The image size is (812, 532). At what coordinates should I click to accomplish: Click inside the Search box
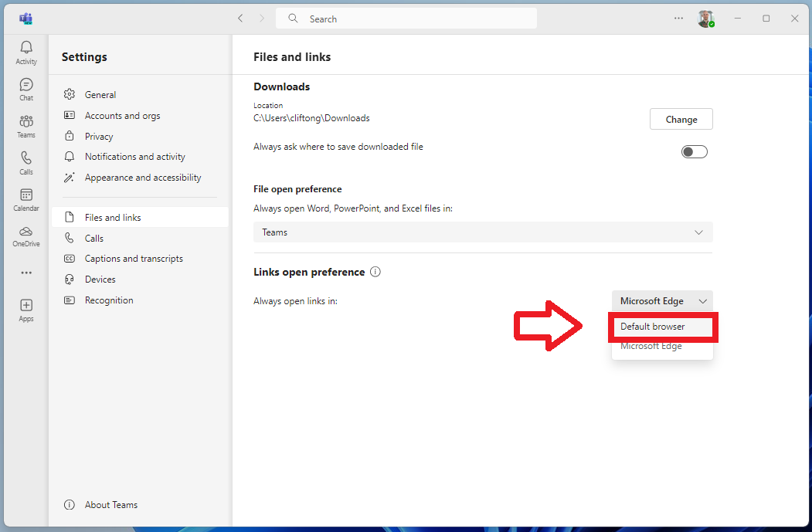click(406, 19)
